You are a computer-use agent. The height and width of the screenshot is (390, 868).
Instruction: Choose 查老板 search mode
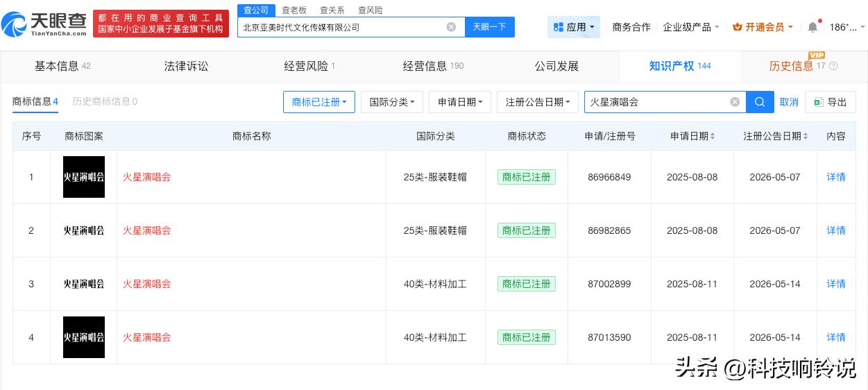(x=294, y=10)
